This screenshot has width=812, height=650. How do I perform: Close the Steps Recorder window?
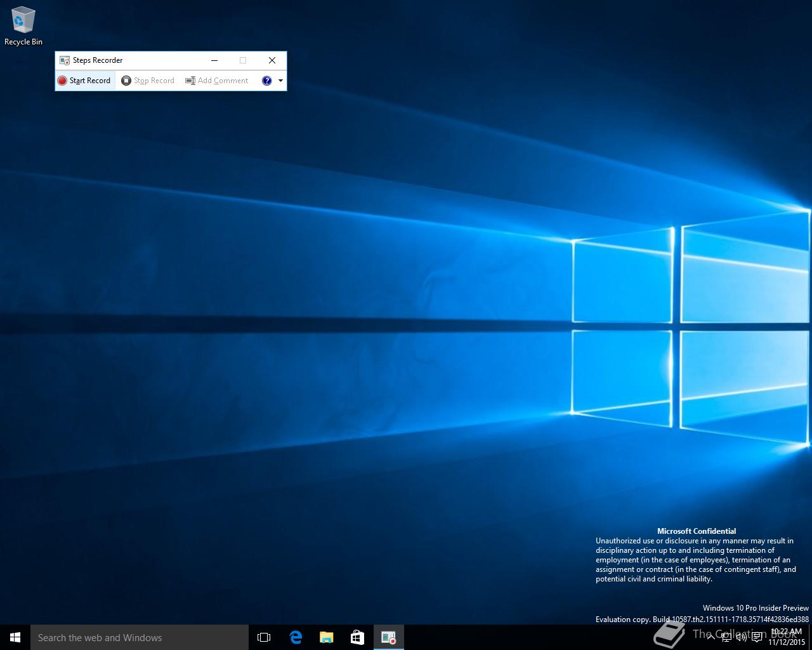point(272,60)
